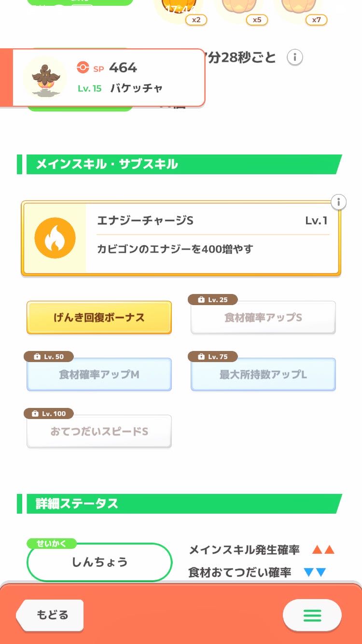Open the しんちょう nature details
Image resolution: width=362 pixels, height=644 pixels.
(99, 562)
